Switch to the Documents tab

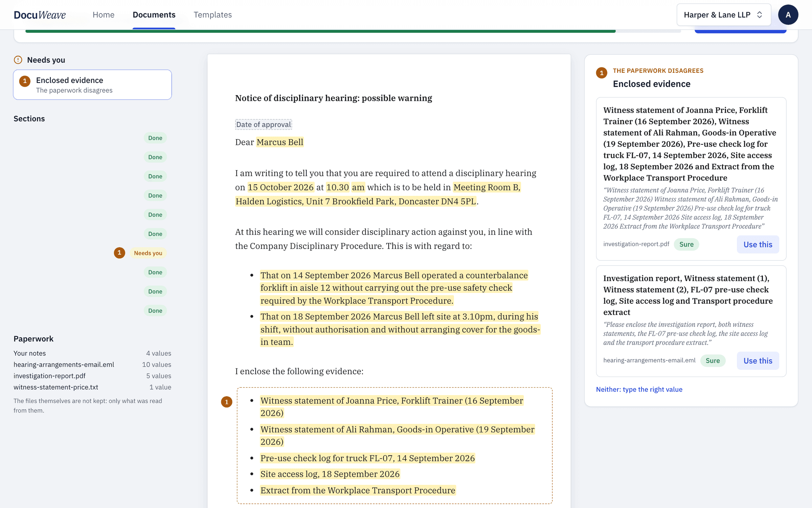[154, 15]
